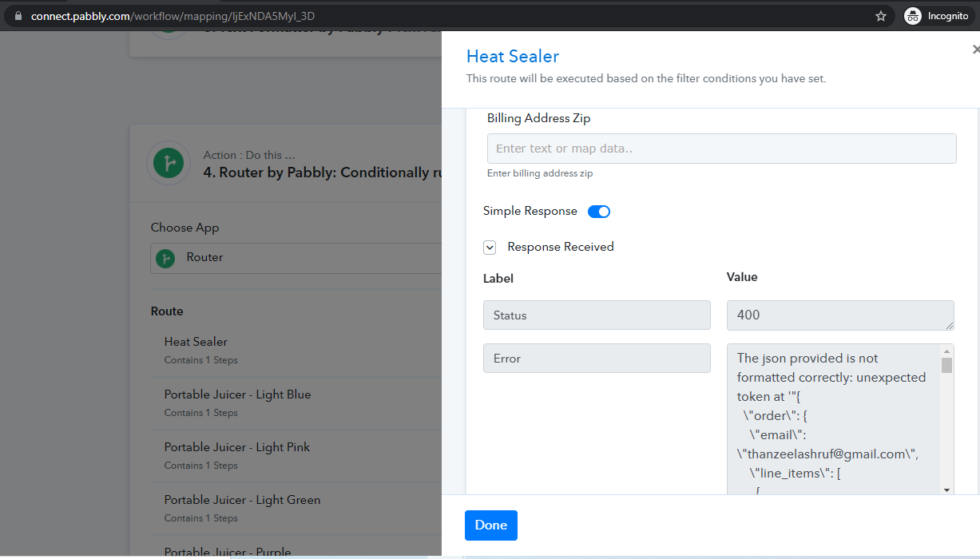The image size is (980, 559).
Task: Click the Label column header
Action: click(498, 279)
